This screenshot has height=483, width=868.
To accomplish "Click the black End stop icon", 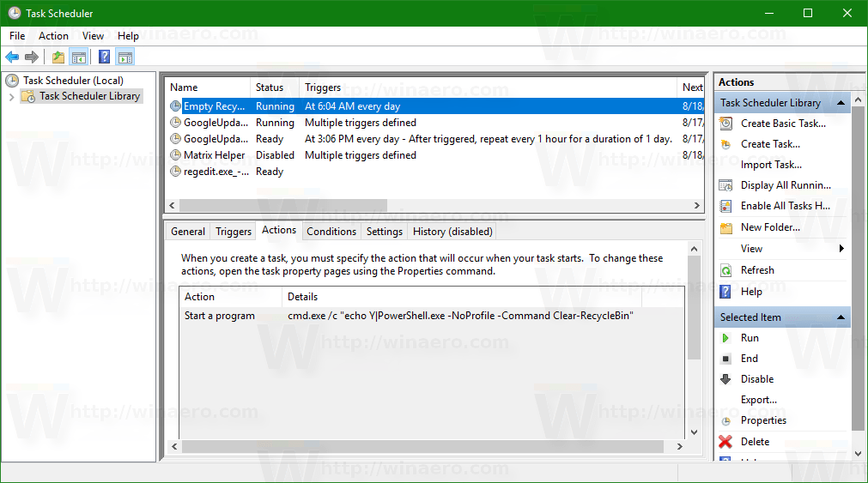I will click(x=725, y=359).
